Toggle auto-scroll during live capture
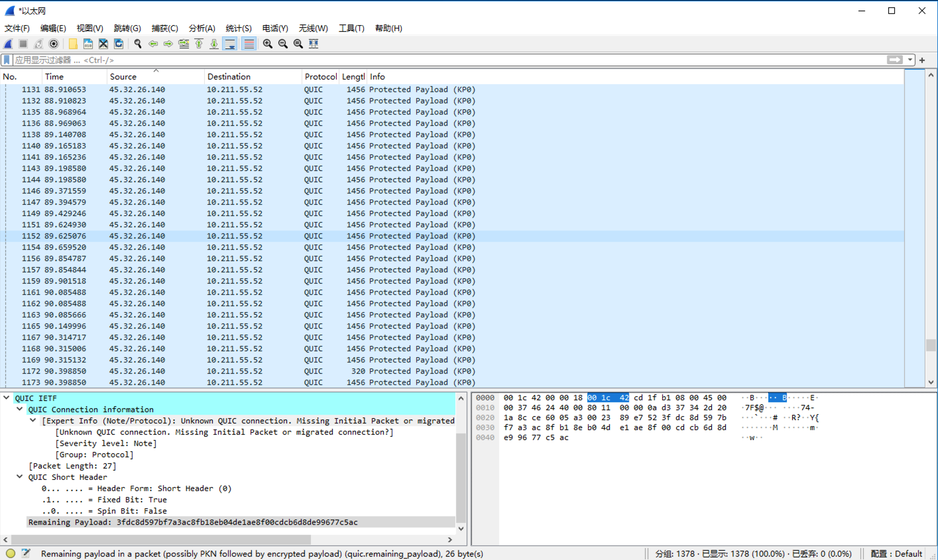 pyautogui.click(x=230, y=44)
